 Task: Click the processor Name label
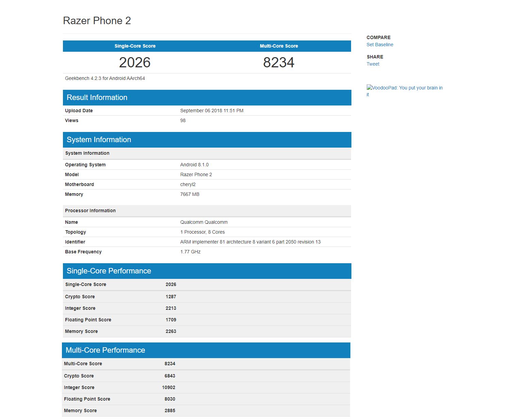pyautogui.click(x=71, y=222)
